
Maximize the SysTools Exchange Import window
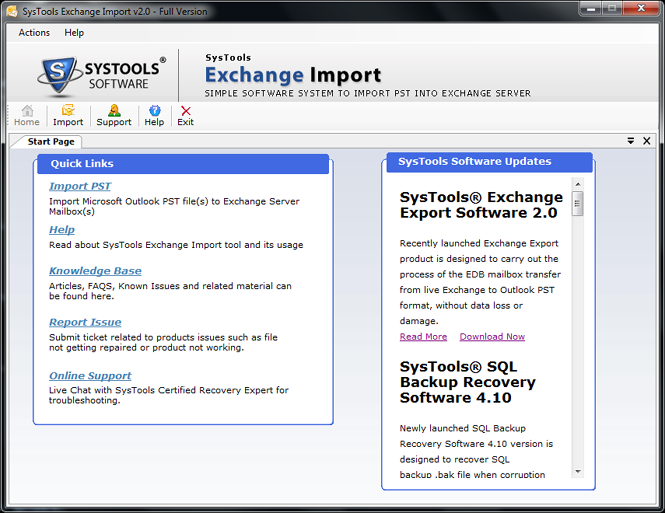pyautogui.click(x=612, y=8)
